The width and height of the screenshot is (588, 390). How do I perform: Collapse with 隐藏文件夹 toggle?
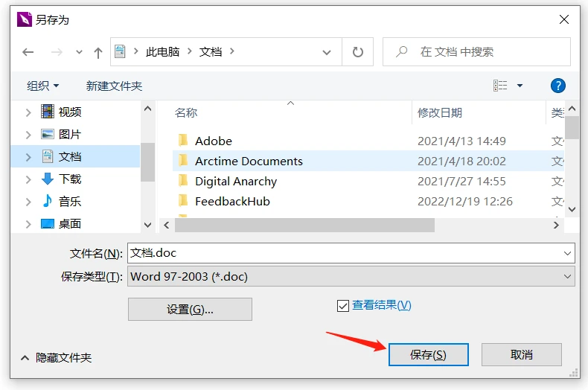[57, 358]
